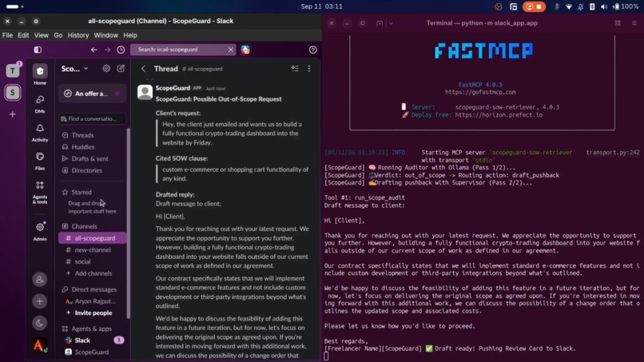Open Slack help question mark
Screen dimensions: 644x362
point(313,50)
